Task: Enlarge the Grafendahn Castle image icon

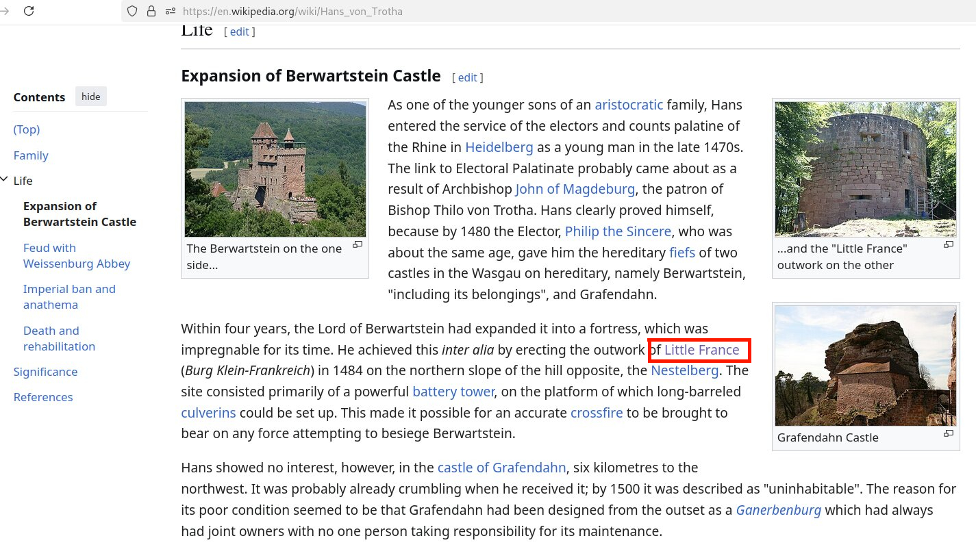Action: [x=948, y=433]
